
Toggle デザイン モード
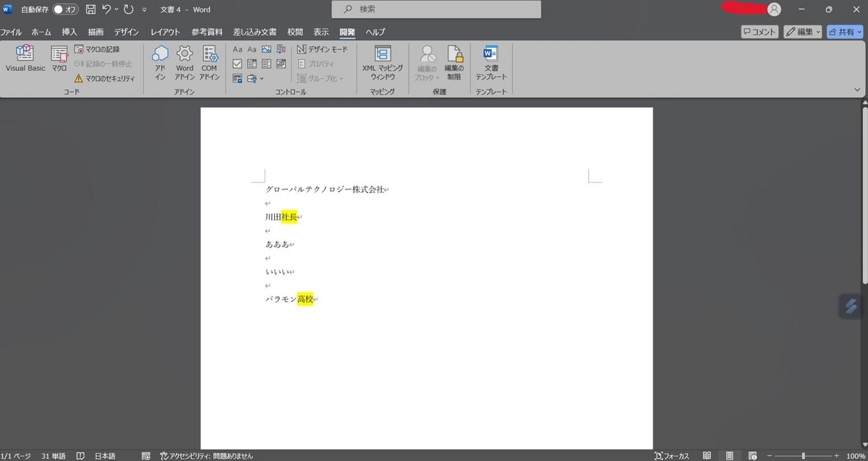(x=323, y=49)
